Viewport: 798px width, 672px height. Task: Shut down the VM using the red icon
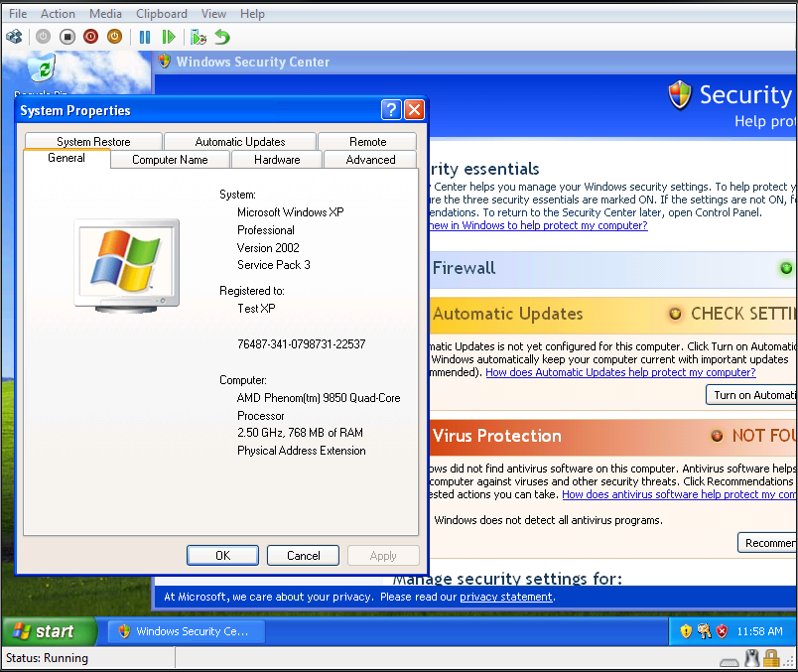pyautogui.click(x=91, y=37)
